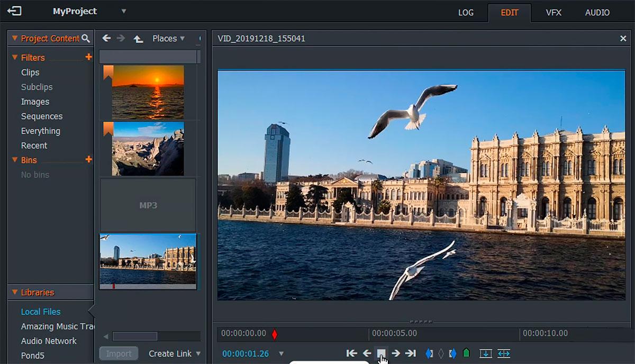Image resolution: width=635 pixels, height=364 pixels.
Task: Switch to the AUDIO tab
Action: click(597, 13)
